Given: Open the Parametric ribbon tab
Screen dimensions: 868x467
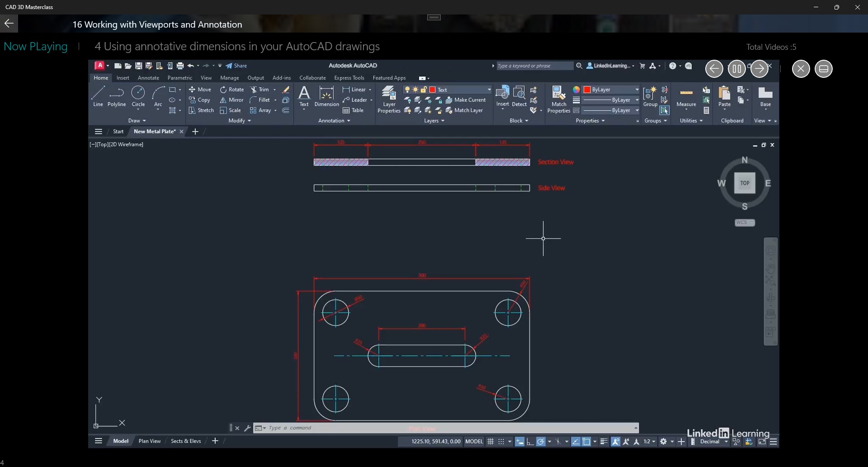Looking at the screenshot, I should pyautogui.click(x=179, y=77).
